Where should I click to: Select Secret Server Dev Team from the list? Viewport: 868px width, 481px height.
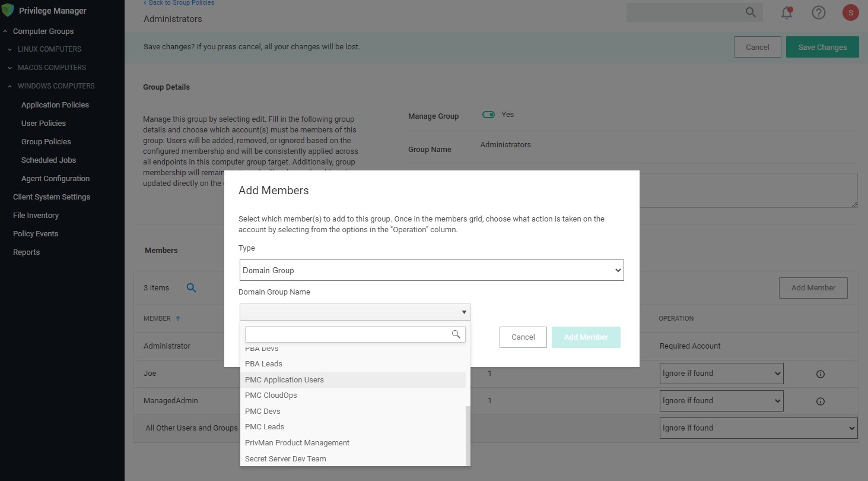click(353, 459)
